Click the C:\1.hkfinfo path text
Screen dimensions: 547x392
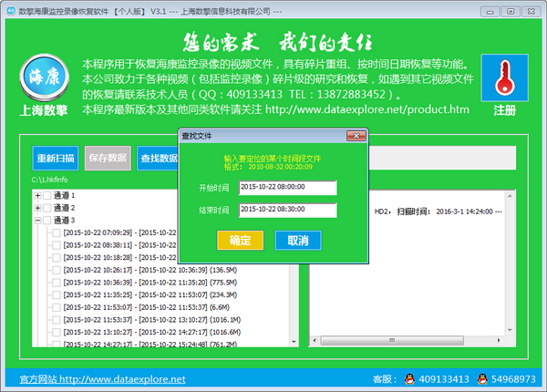tap(49, 180)
